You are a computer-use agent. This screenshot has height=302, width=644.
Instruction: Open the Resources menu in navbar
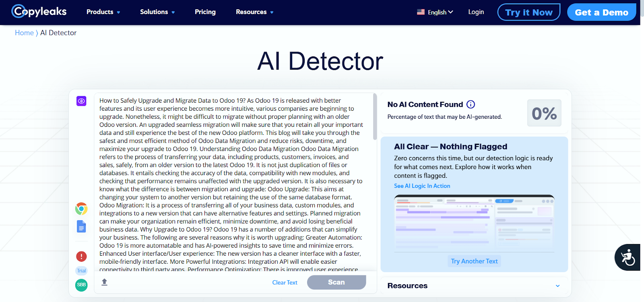(x=254, y=12)
